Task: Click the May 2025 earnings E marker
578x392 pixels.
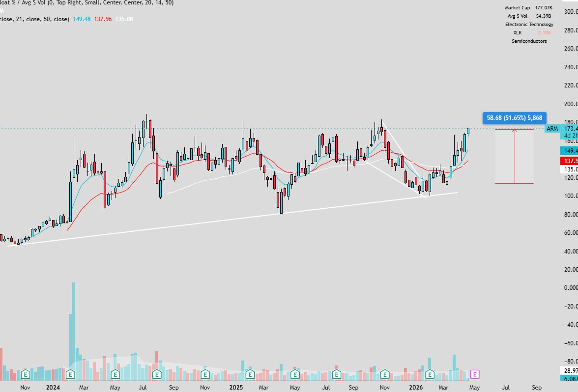Action: 295,375
